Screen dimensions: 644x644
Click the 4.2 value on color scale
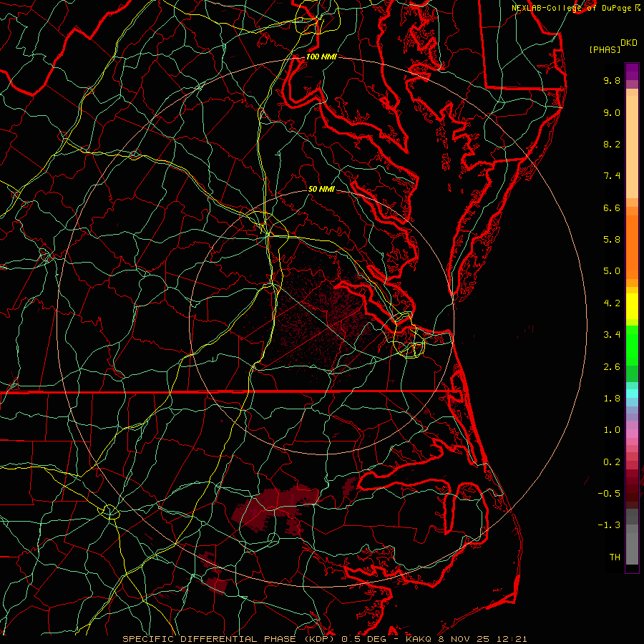coord(612,303)
